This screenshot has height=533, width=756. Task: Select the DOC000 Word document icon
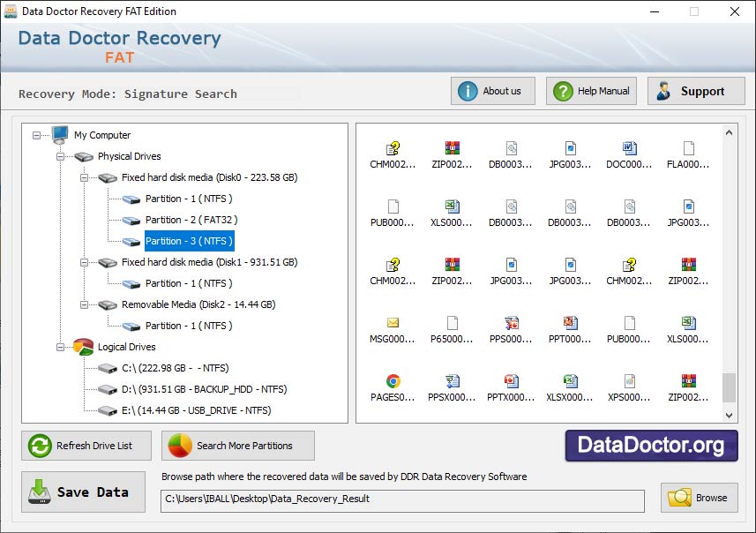628,148
